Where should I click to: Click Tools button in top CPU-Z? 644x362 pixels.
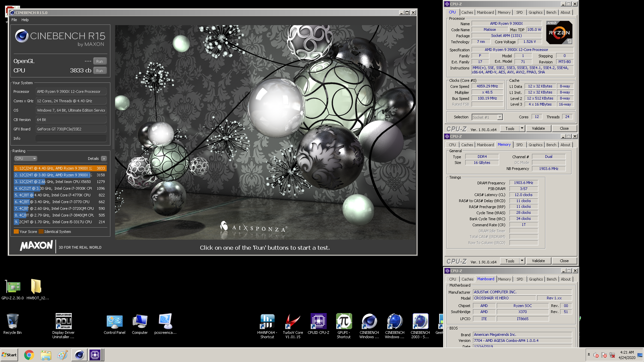click(x=510, y=129)
